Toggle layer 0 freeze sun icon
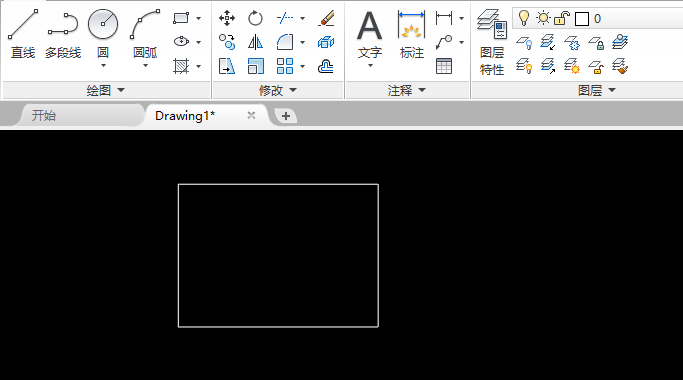683x380 pixels. coord(543,18)
